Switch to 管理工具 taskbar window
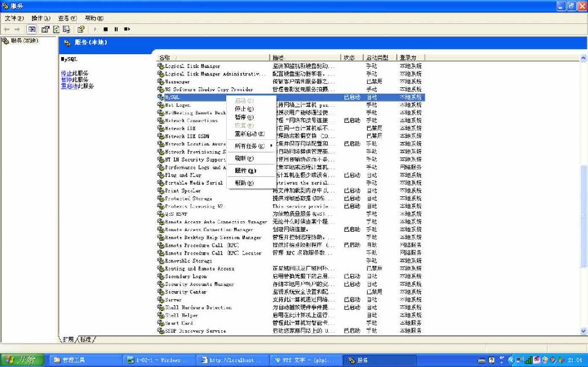The image size is (588, 367). pos(86,360)
